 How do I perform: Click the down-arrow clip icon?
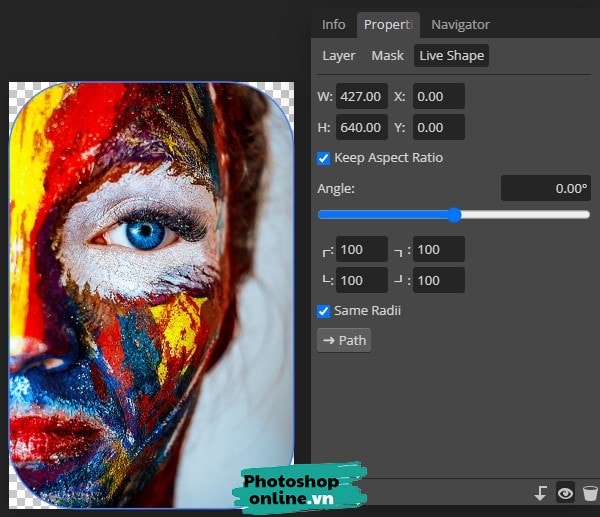coord(541,493)
